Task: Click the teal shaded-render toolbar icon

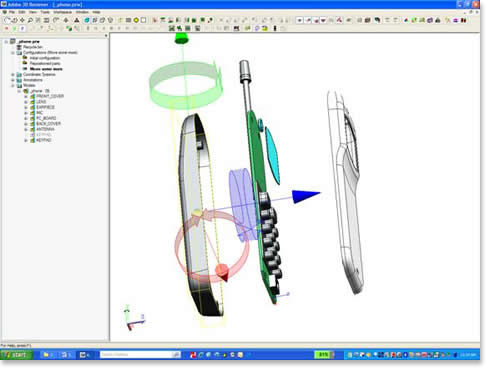Action: [87, 20]
